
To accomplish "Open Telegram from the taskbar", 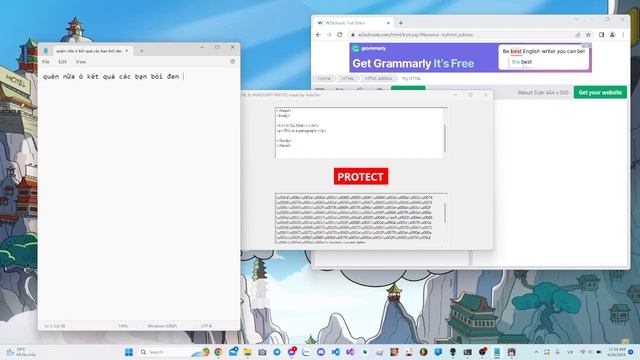I will (x=277, y=352).
